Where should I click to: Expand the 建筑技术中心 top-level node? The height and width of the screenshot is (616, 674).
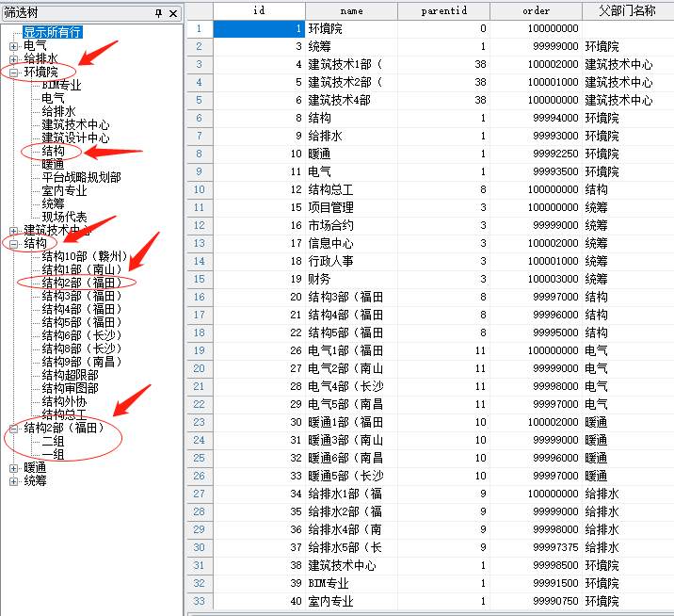[13, 231]
